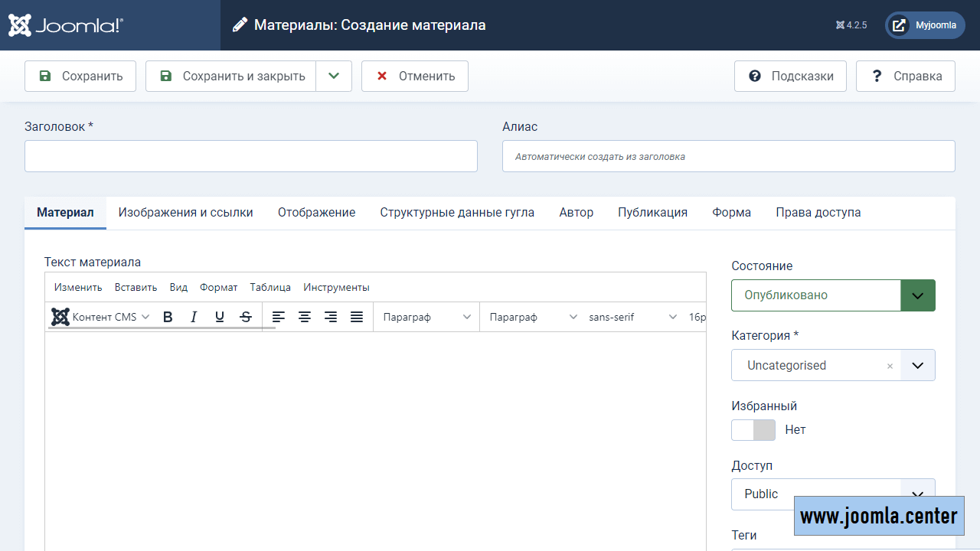The width and height of the screenshot is (980, 551).
Task: Open the Вставить editor menu
Action: pos(136,288)
